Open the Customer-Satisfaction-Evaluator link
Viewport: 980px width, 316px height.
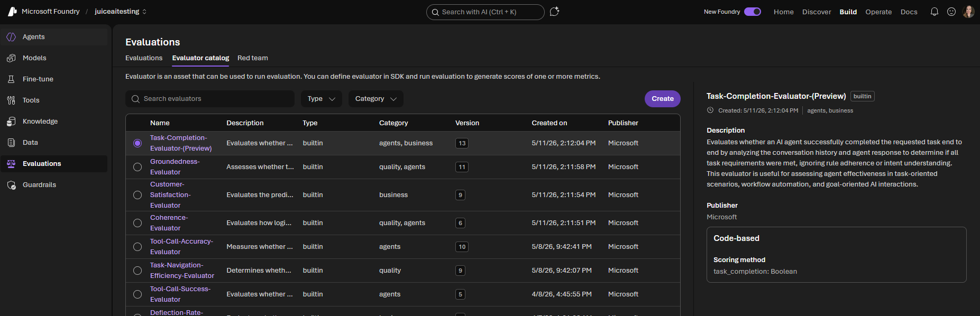(x=170, y=195)
